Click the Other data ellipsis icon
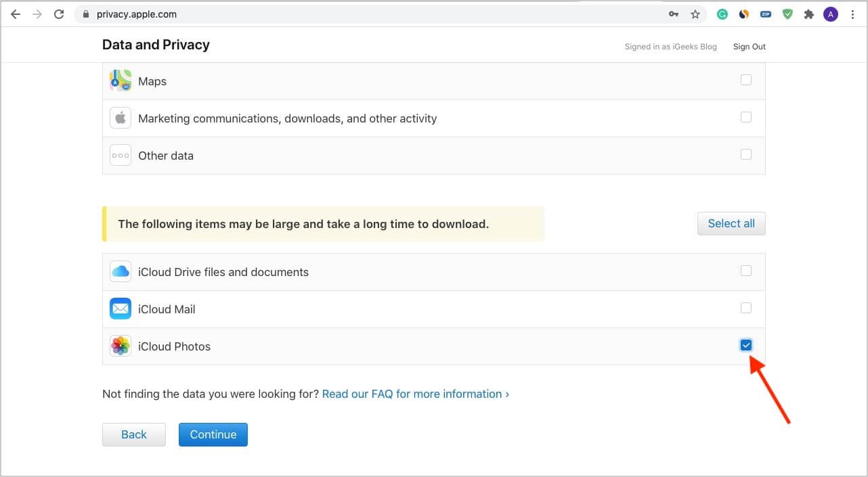The width and height of the screenshot is (868, 477). pyautogui.click(x=121, y=155)
